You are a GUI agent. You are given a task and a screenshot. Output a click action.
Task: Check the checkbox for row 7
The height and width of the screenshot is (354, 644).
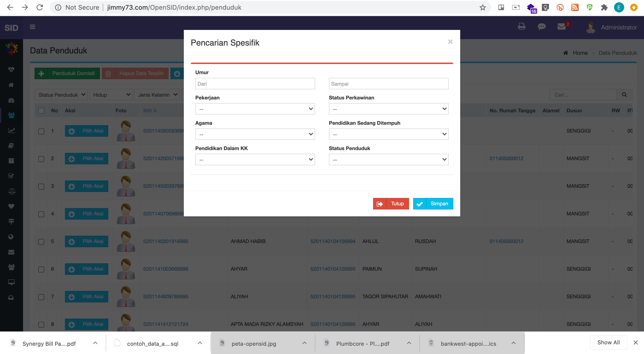pyautogui.click(x=41, y=297)
